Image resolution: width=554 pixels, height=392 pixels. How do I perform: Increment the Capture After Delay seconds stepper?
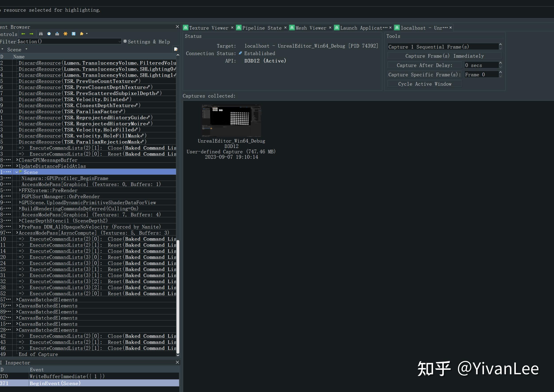pyautogui.click(x=500, y=63)
